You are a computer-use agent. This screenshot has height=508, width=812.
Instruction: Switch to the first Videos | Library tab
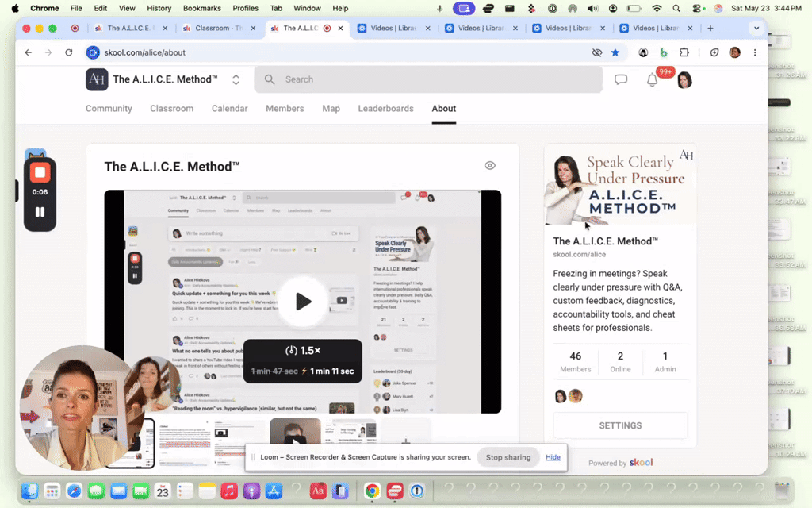tap(395, 29)
